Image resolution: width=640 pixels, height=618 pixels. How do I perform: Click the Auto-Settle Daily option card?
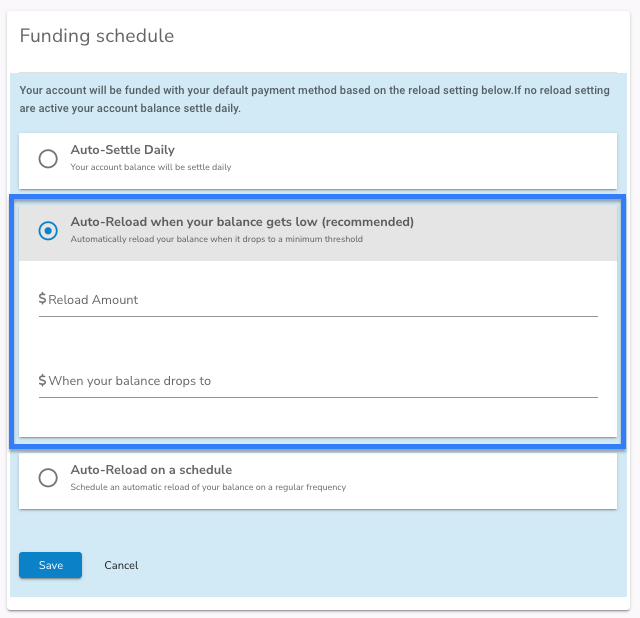(318, 161)
